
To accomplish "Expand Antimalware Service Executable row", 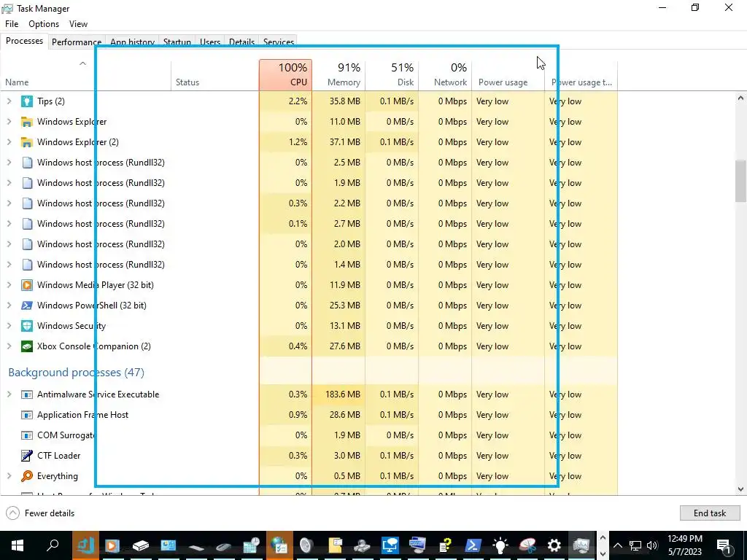I will pos(9,394).
